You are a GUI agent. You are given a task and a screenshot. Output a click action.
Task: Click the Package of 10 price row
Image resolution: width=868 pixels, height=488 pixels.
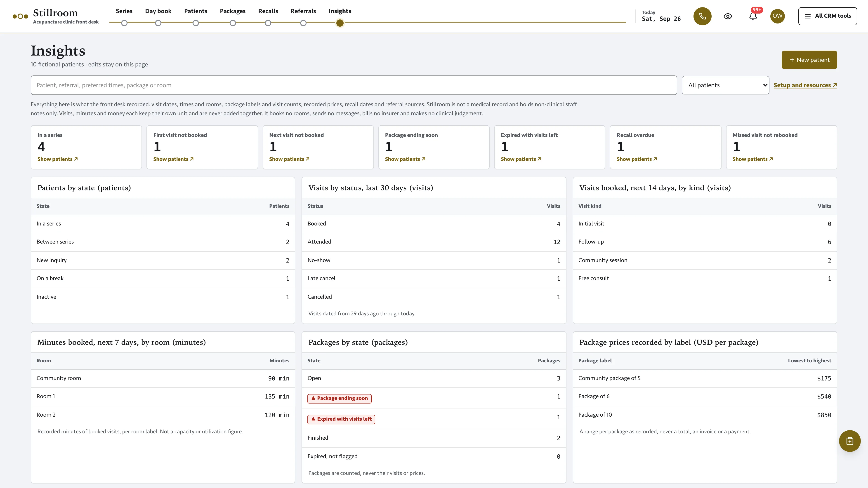click(705, 415)
